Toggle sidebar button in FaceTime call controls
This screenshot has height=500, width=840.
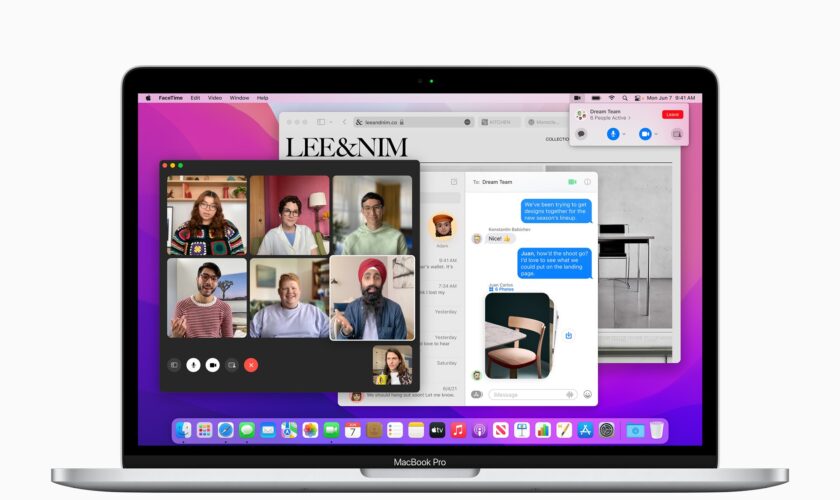174,365
